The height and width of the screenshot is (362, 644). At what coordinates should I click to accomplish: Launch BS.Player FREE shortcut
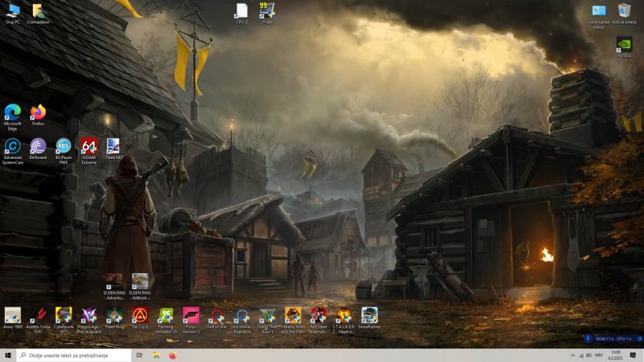click(63, 151)
